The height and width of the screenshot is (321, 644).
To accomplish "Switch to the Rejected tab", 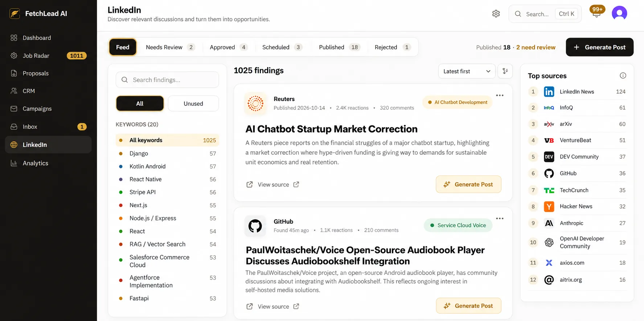I will [393, 47].
